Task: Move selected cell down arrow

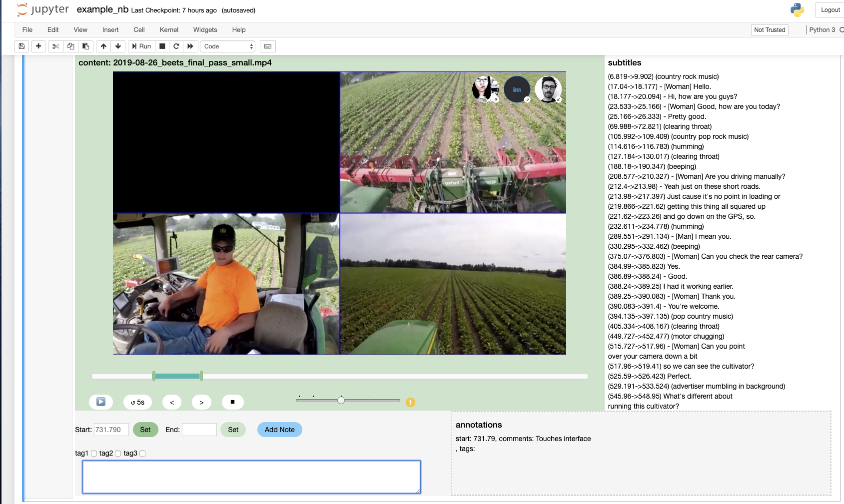Action: tap(118, 46)
